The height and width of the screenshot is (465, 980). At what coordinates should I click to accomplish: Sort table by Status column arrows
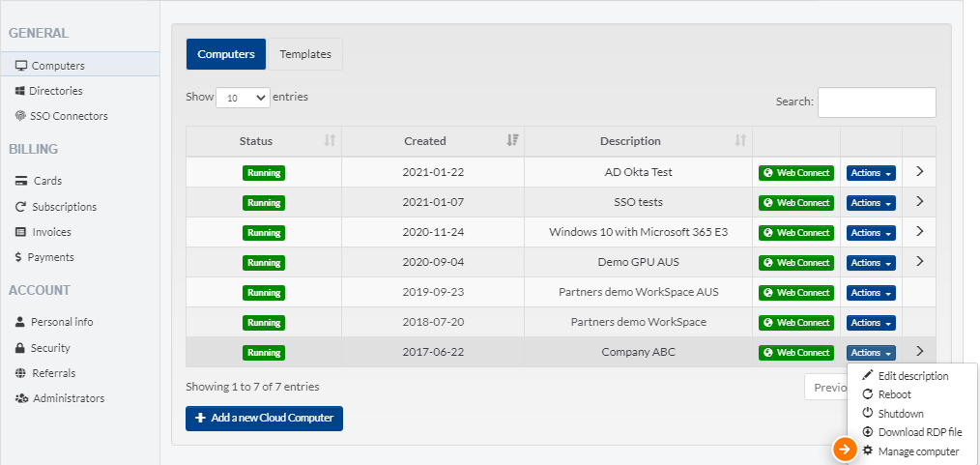[x=330, y=140]
